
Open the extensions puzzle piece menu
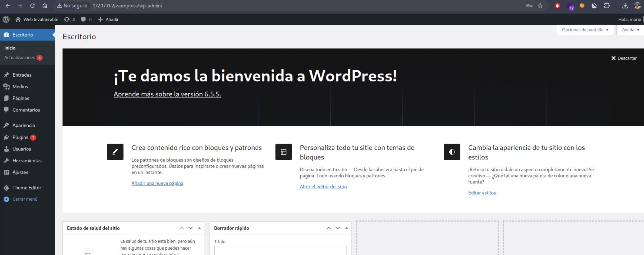[x=607, y=6]
